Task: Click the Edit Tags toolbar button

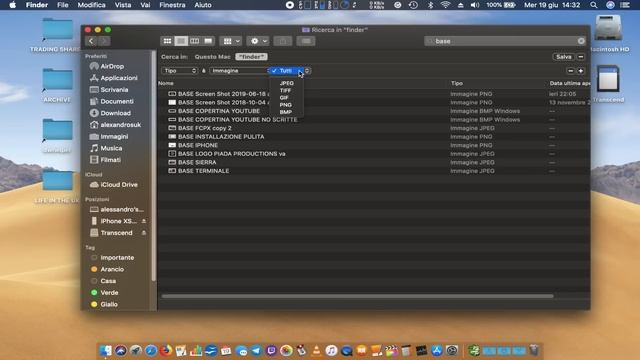Action: click(x=306, y=41)
